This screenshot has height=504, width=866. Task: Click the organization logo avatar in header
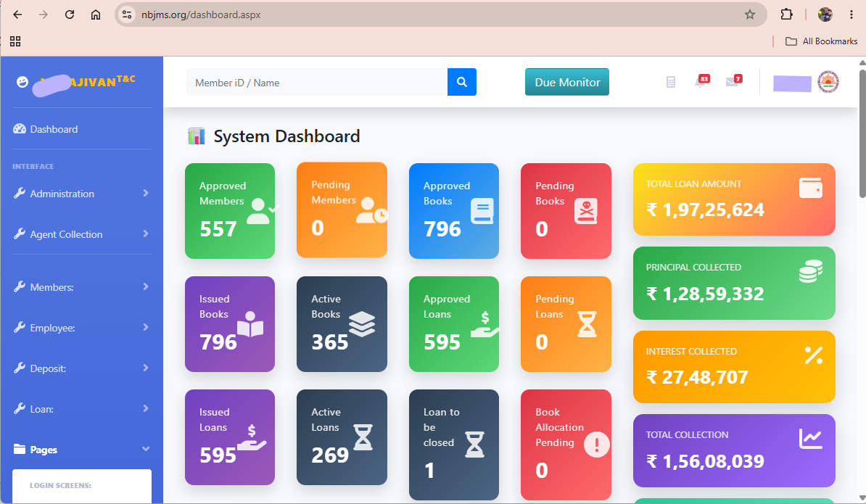tap(828, 82)
